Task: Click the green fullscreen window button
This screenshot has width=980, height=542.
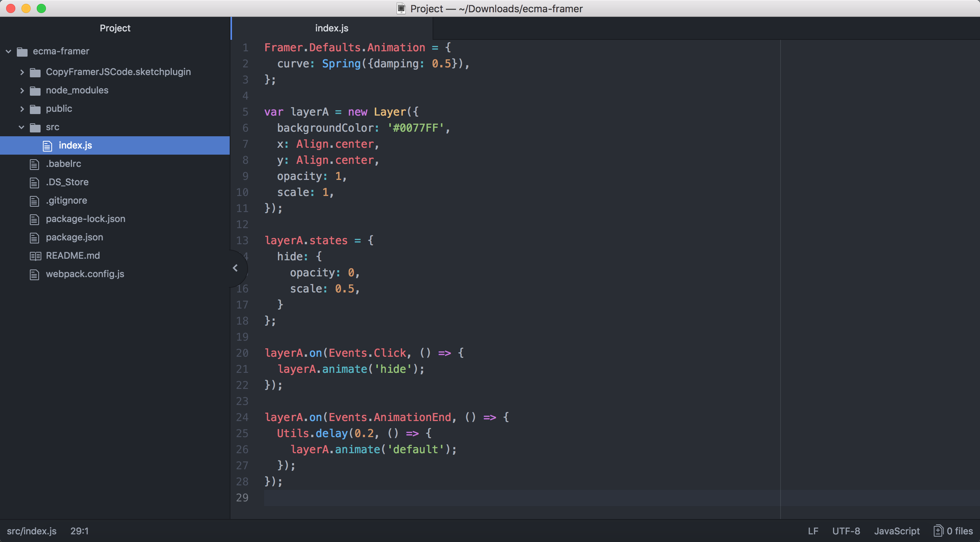Action: coord(41,8)
